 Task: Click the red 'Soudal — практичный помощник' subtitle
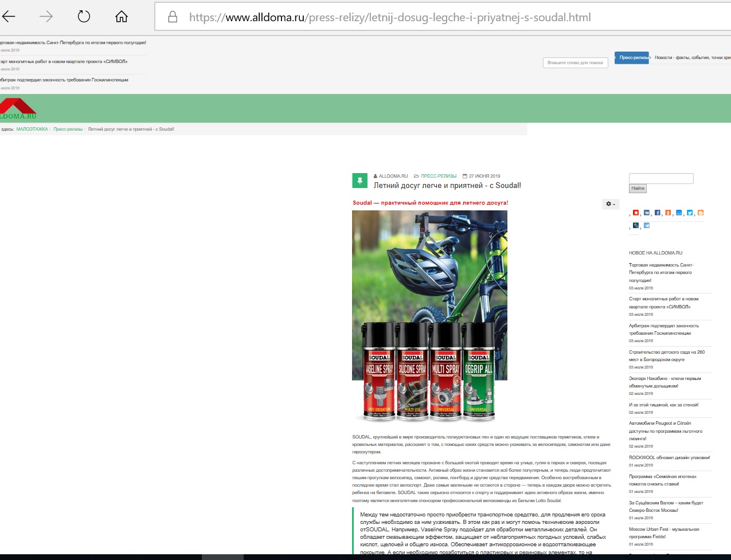click(430, 203)
